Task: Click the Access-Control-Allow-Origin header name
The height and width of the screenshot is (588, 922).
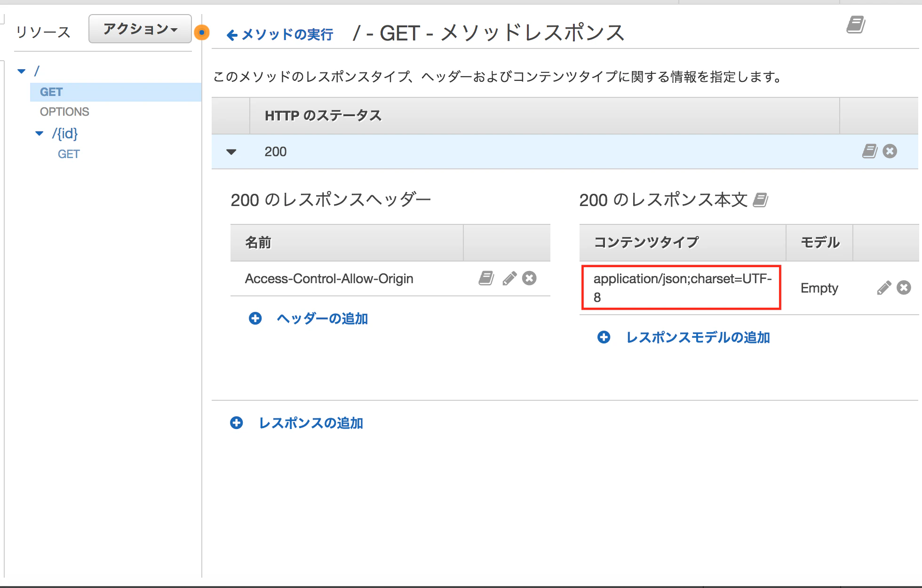Action: click(329, 278)
